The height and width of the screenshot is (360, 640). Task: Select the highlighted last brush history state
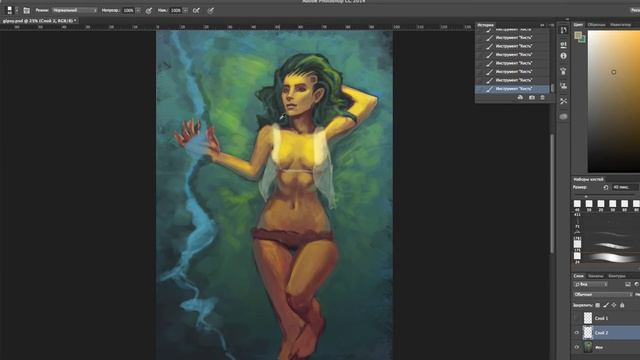512,89
